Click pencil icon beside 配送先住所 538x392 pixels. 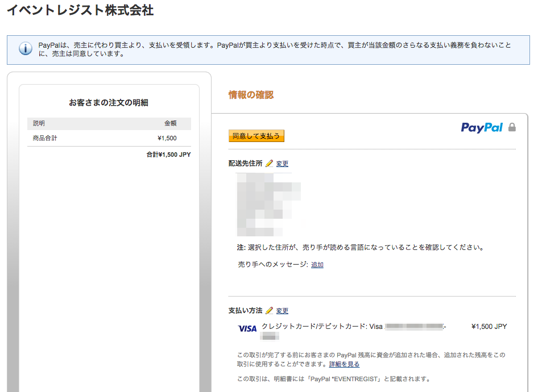pyautogui.click(x=270, y=164)
